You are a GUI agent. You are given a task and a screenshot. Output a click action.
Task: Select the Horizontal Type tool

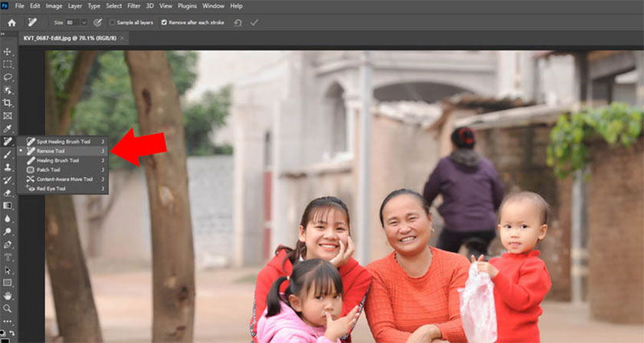tap(8, 258)
